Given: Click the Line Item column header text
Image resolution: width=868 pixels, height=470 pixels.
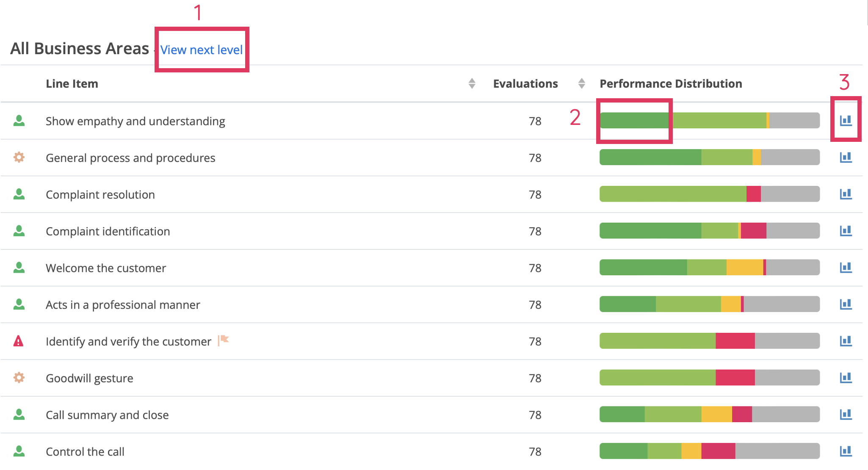Looking at the screenshot, I should (72, 83).
